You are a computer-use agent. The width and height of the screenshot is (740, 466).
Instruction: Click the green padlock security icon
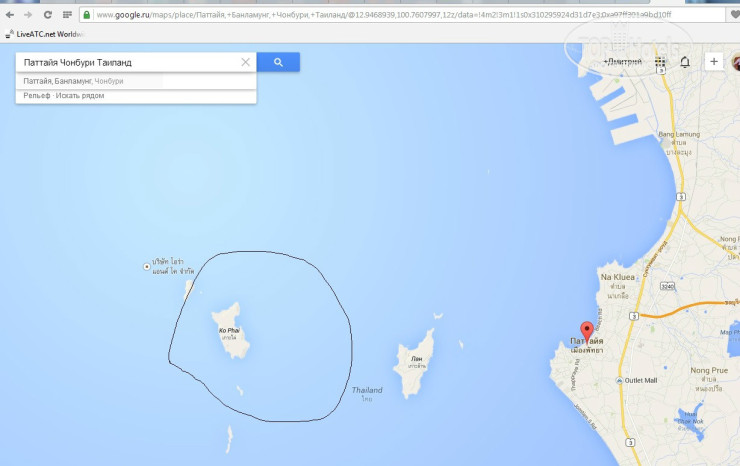pos(86,15)
